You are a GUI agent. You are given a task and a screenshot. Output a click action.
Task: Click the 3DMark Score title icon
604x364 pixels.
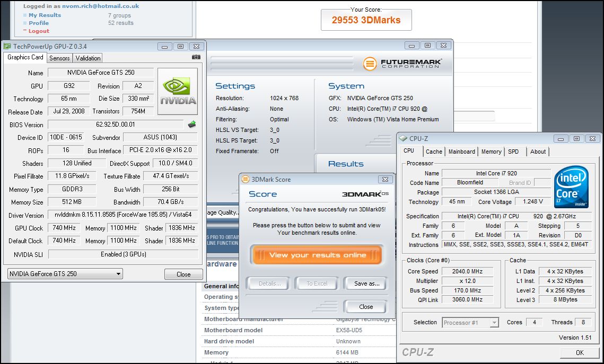(246, 179)
